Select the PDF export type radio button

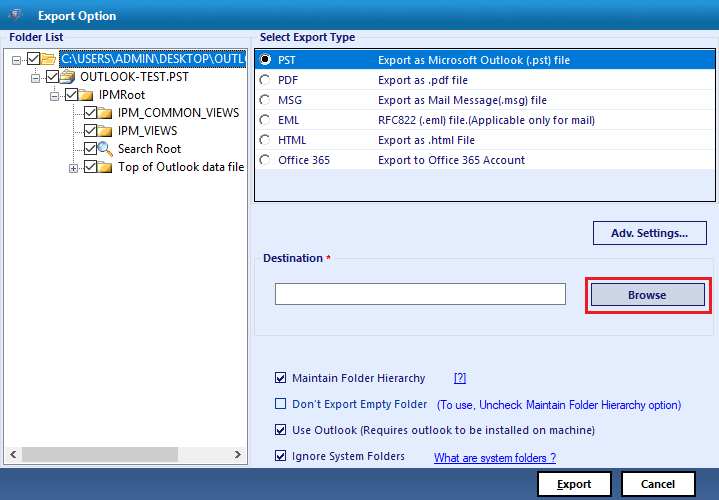coord(265,80)
